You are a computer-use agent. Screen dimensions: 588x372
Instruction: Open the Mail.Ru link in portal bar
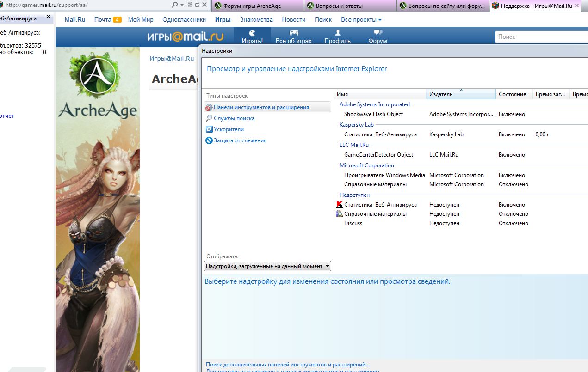tap(75, 20)
